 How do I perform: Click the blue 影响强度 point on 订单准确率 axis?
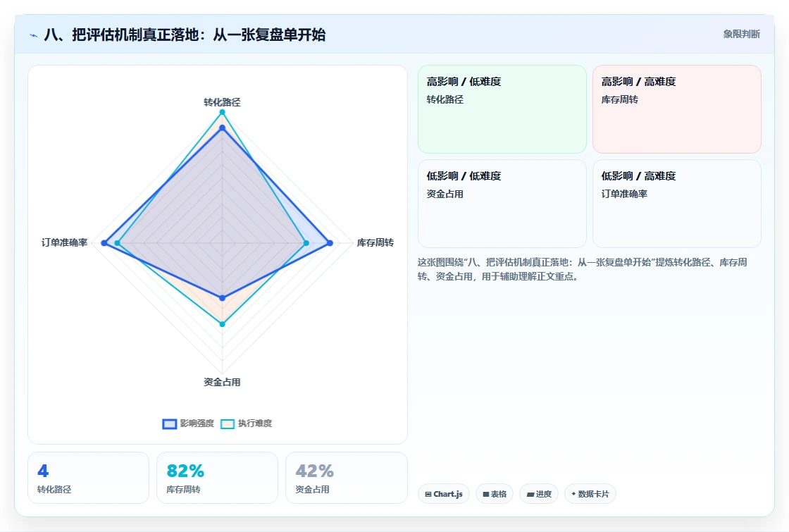tap(104, 243)
